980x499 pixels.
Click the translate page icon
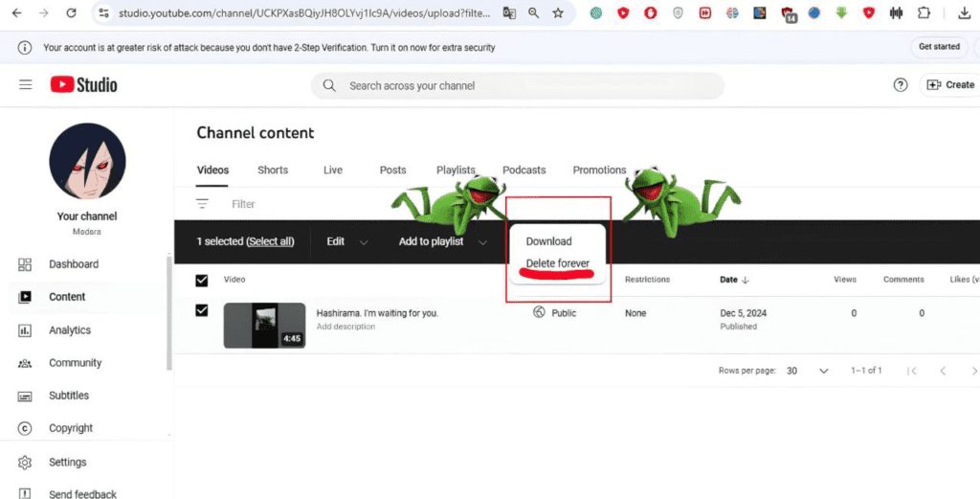click(509, 12)
